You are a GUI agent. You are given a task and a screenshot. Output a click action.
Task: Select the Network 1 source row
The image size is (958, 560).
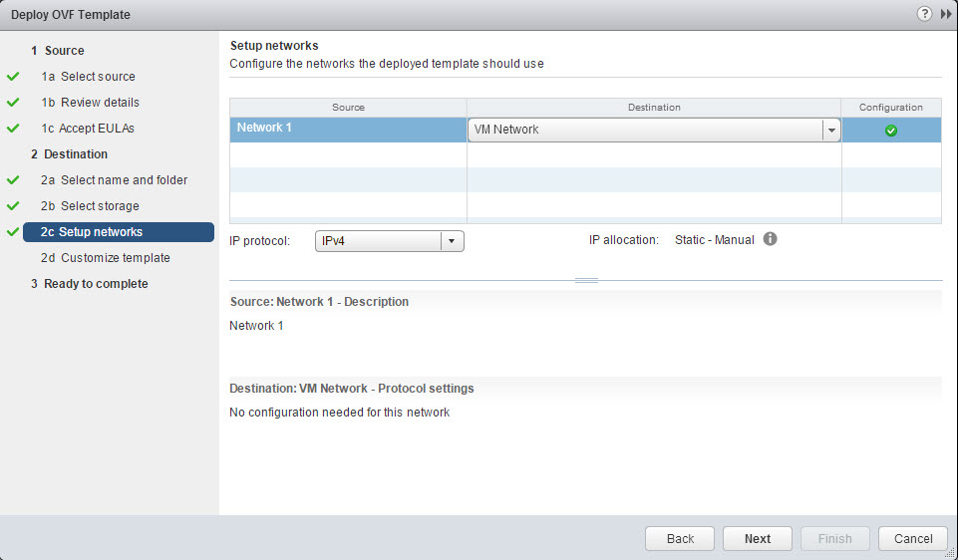(x=348, y=129)
